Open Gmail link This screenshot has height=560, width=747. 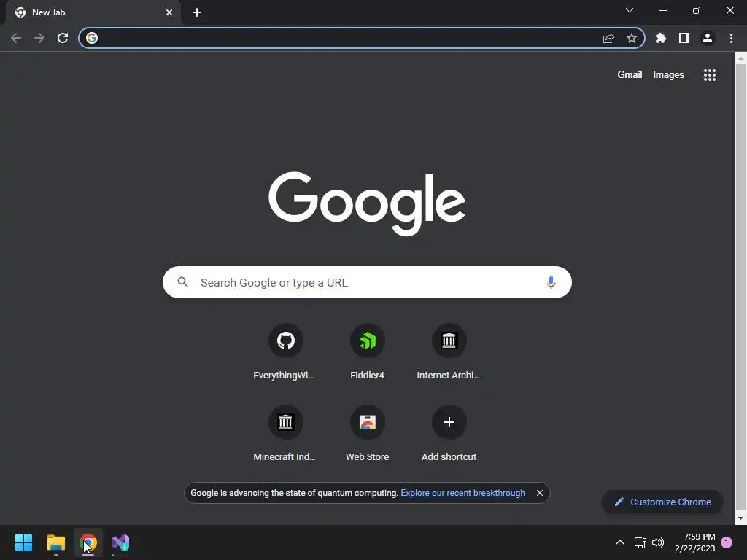tap(630, 75)
